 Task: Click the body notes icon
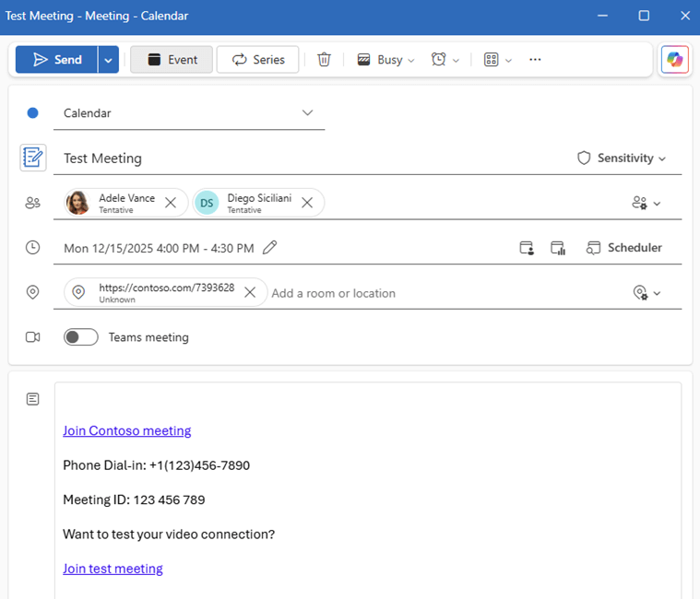pyautogui.click(x=32, y=399)
